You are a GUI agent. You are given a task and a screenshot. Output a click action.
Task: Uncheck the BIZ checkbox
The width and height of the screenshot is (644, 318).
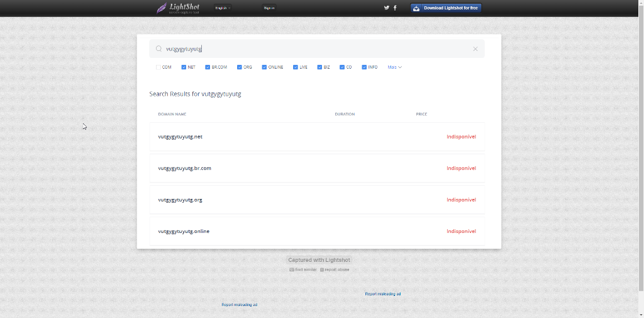pos(319,67)
